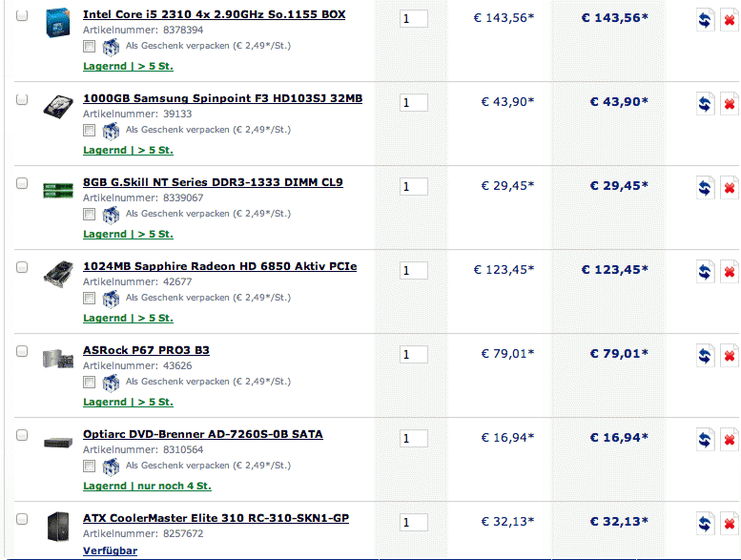Focus quantity field for G.Skill NT Series

[414, 187]
